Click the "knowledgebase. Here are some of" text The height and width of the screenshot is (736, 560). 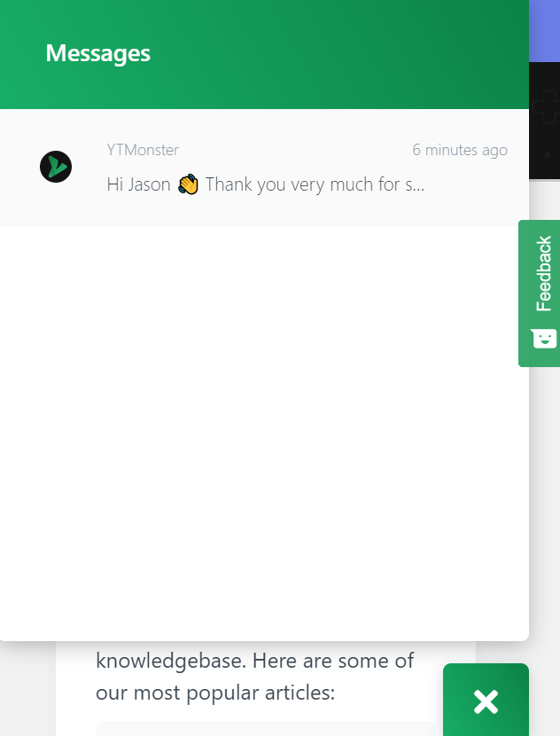(x=254, y=661)
